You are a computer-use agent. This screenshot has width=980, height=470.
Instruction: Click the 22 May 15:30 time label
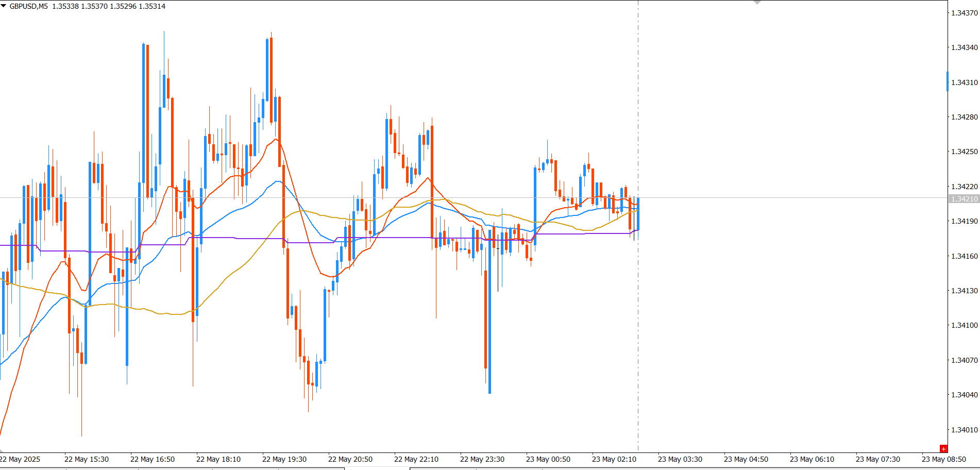click(86, 459)
